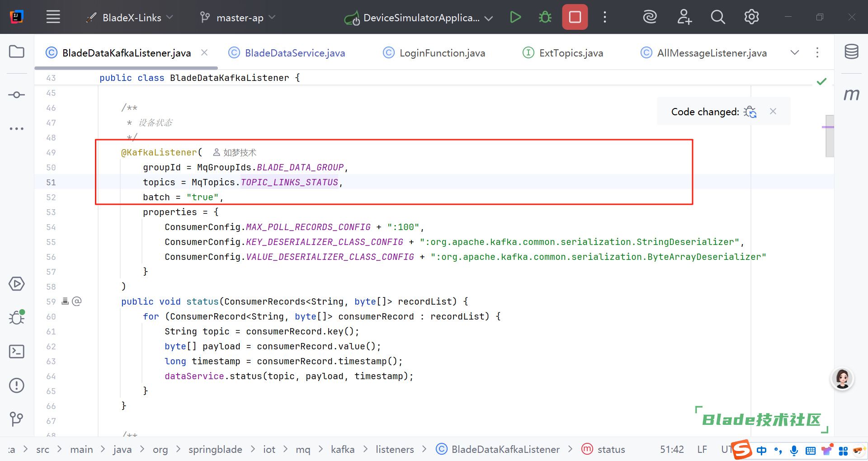Select kafka in the breadcrumb bar
The width and height of the screenshot is (868, 461).
pos(343,449)
